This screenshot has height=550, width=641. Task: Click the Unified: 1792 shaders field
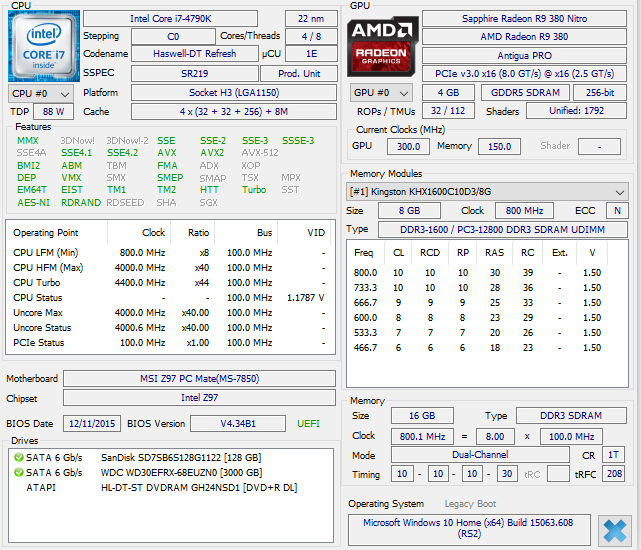point(576,111)
